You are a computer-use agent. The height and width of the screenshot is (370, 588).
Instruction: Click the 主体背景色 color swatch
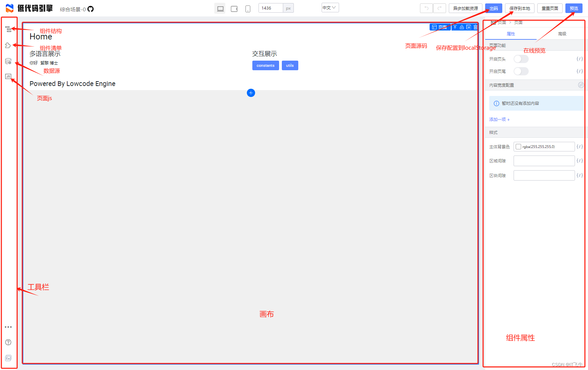[x=518, y=147]
